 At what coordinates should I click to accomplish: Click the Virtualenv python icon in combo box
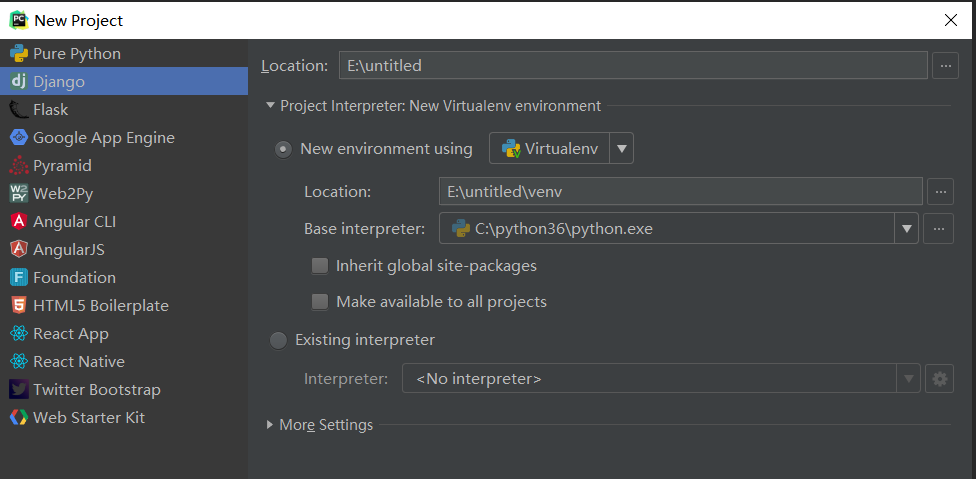pyautogui.click(x=511, y=149)
